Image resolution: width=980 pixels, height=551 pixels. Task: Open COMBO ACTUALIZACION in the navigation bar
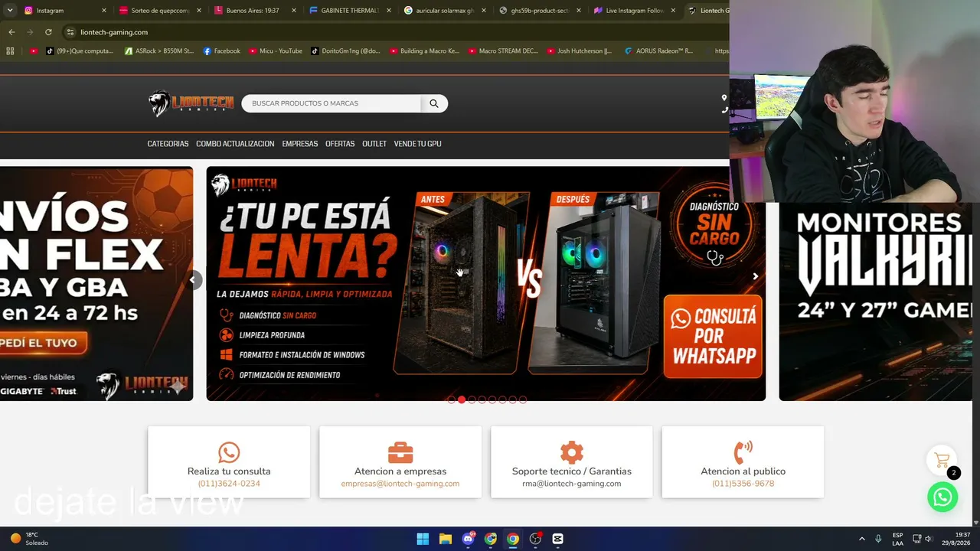(235, 144)
